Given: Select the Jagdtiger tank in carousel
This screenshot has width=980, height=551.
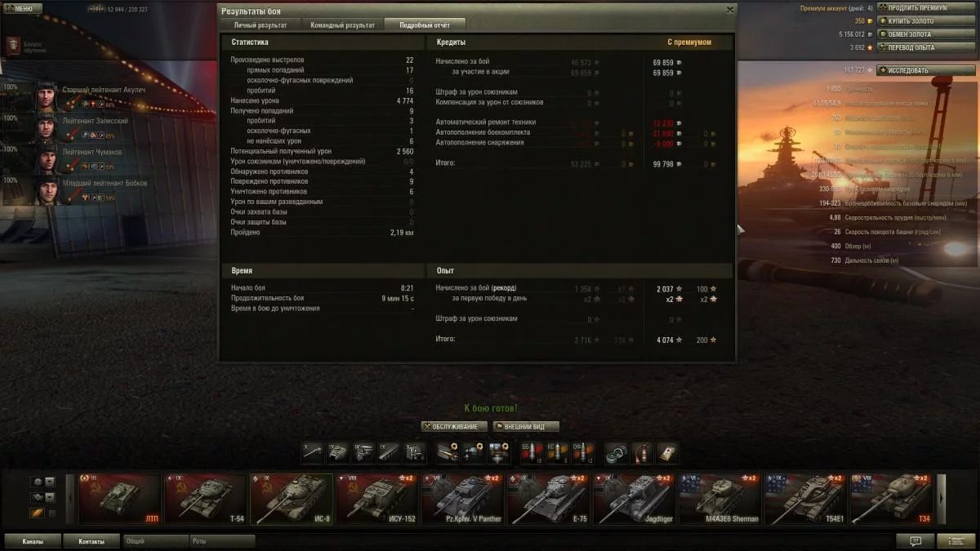Looking at the screenshot, I should tap(635, 499).
